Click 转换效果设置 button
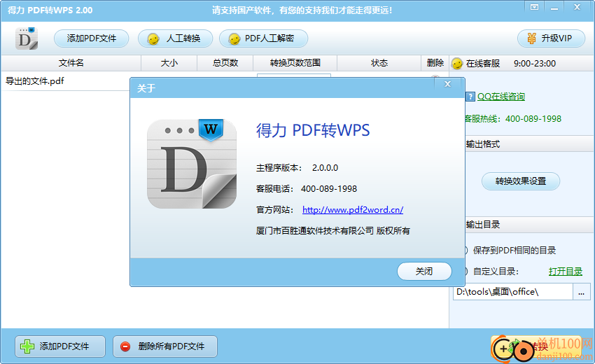The width and height of the screenshot is (595, 364). (521, 181)
